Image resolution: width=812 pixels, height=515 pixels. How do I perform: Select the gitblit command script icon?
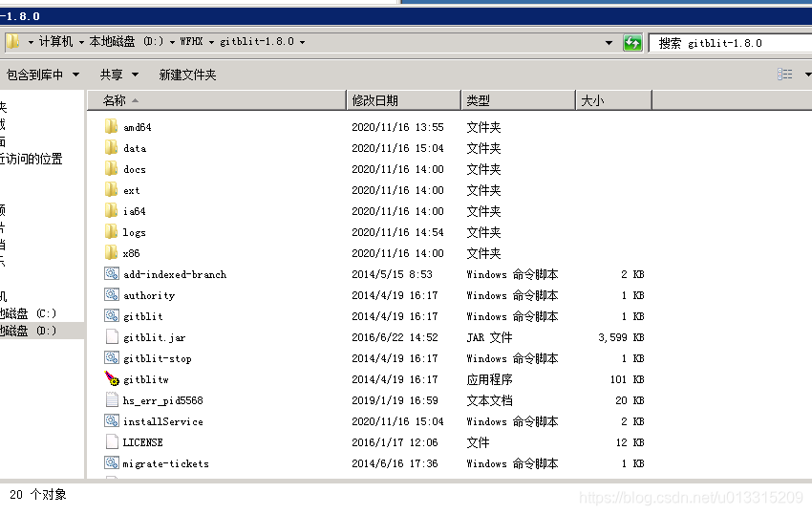(112, 315)
